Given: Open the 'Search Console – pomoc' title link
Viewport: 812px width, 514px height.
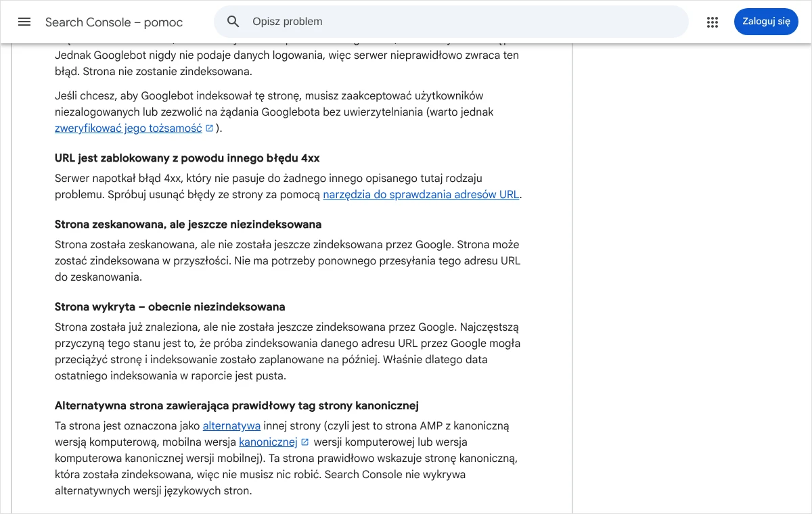Looking at the screenshot, I should coord(114,22).
